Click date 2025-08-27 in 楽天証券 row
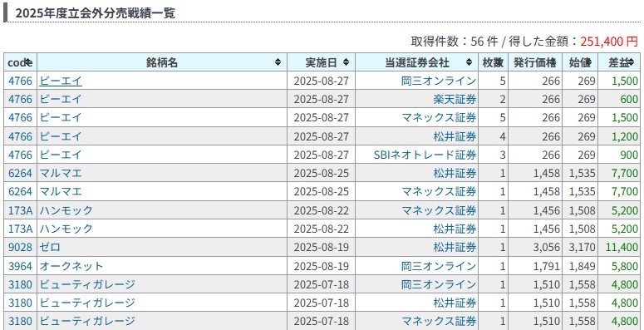This screenshot has width=644, height=330. (322, 100)
